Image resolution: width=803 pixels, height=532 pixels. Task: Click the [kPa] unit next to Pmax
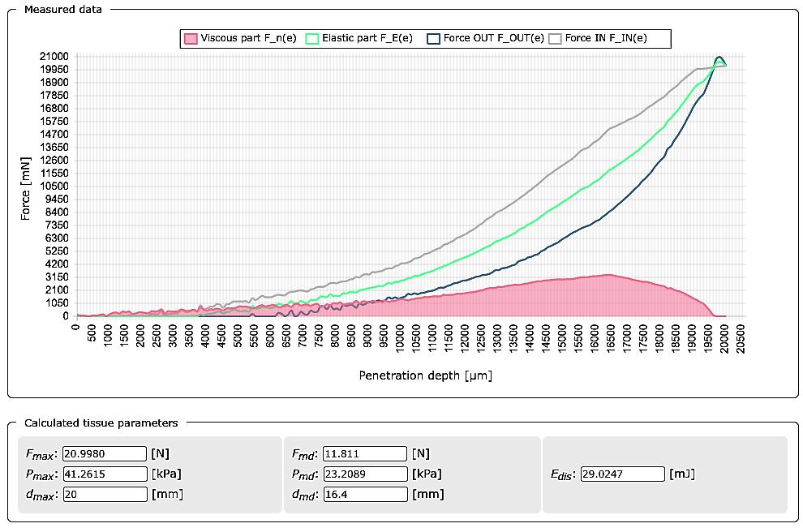click(x=166, y=474)
